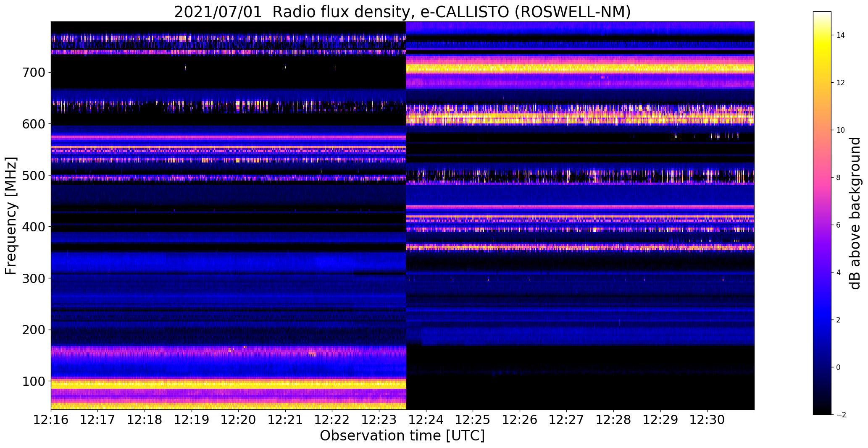Click the colorbar tick label 10
Screen dimensions: 868x448
click(841, 130)
